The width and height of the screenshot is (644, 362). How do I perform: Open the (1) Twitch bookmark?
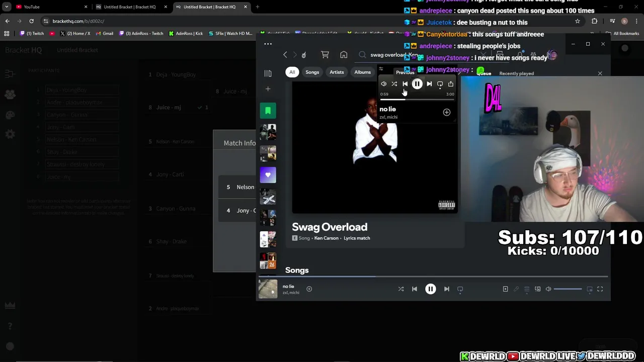[x=32, y=34]
